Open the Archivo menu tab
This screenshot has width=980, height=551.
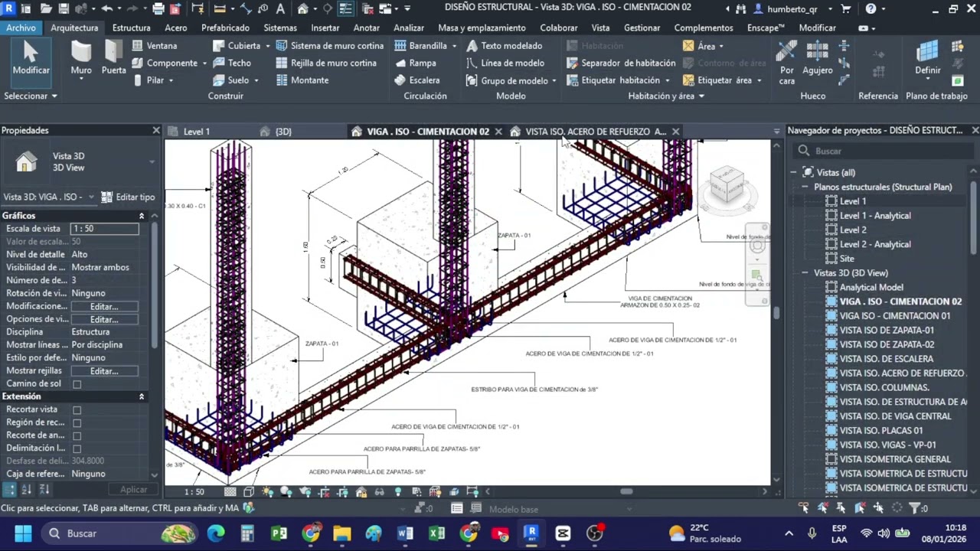tap(21, 28)
